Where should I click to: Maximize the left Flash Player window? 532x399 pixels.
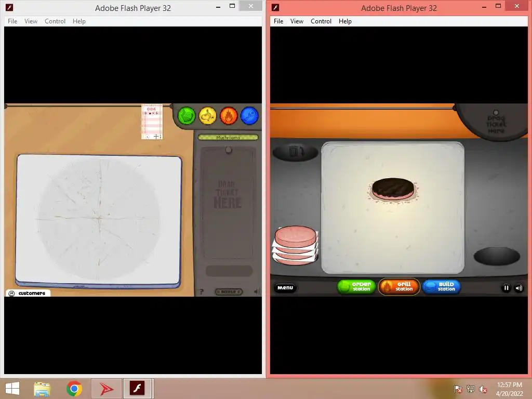pos(232,6)
